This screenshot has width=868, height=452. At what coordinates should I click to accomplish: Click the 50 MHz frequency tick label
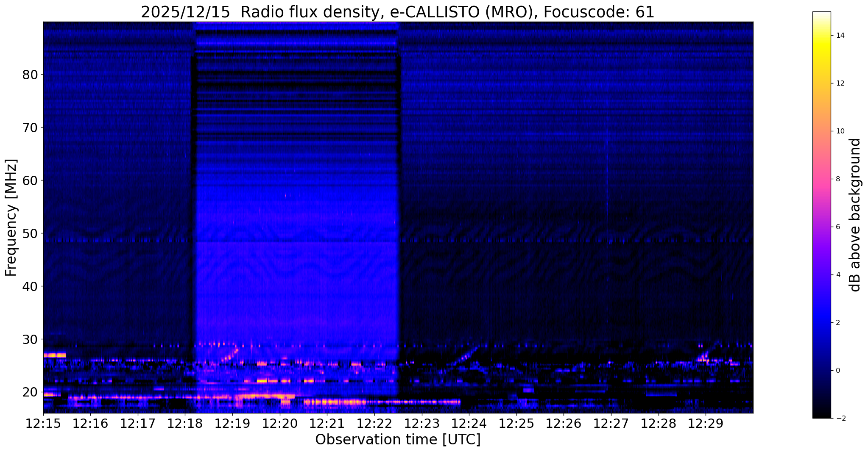[x=30, y=233]
